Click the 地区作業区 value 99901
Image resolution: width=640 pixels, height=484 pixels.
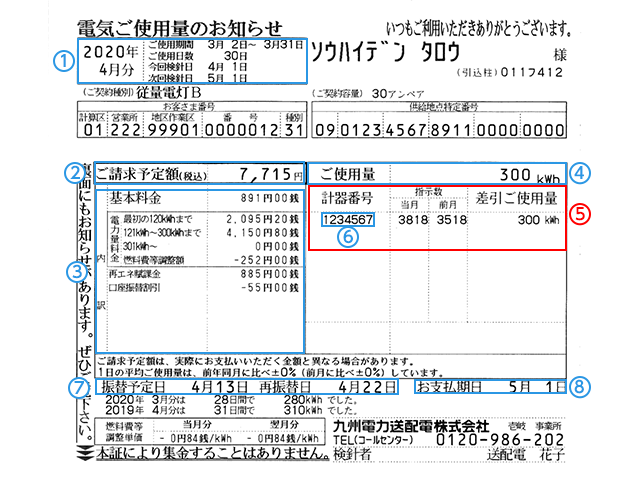(174, 130)
